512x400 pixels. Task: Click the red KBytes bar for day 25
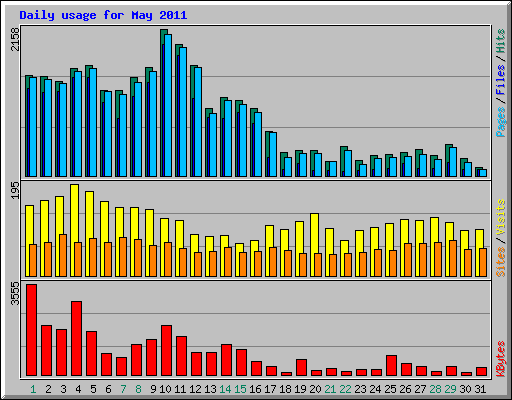pyautogui.click(x=392, y=366)
